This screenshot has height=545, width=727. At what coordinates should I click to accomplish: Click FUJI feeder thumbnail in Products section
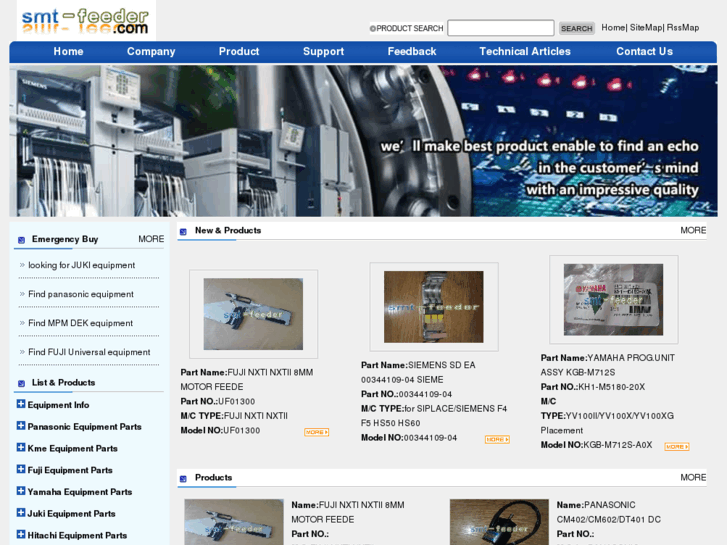234,522
